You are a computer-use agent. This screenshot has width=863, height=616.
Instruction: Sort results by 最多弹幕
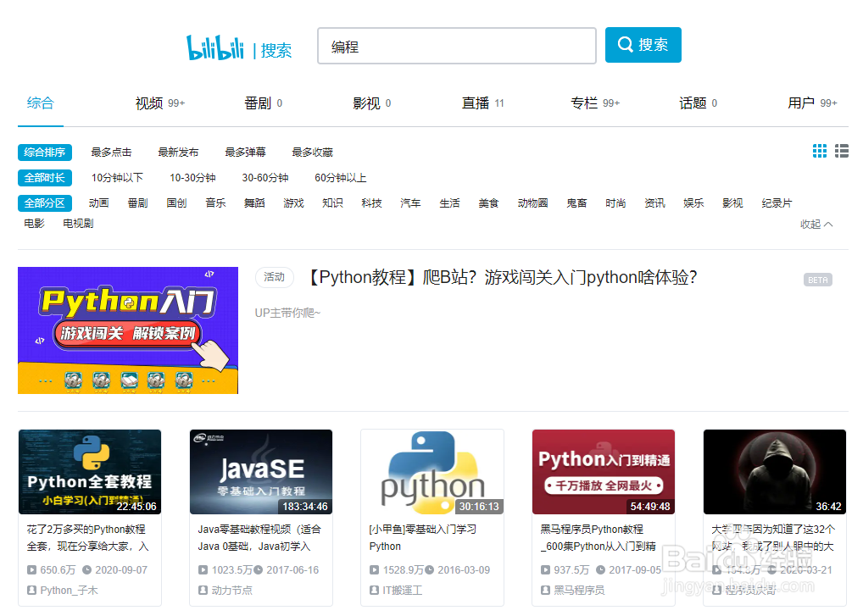pos(246,153)
